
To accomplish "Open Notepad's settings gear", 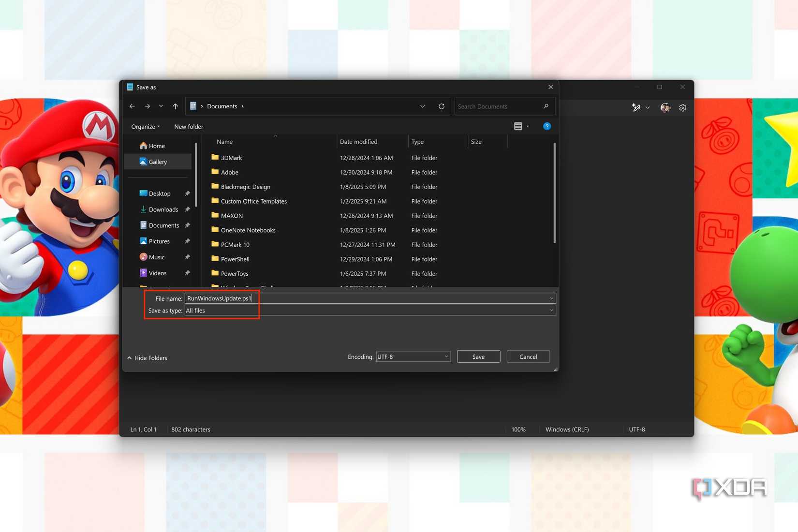I will (683, 108).
